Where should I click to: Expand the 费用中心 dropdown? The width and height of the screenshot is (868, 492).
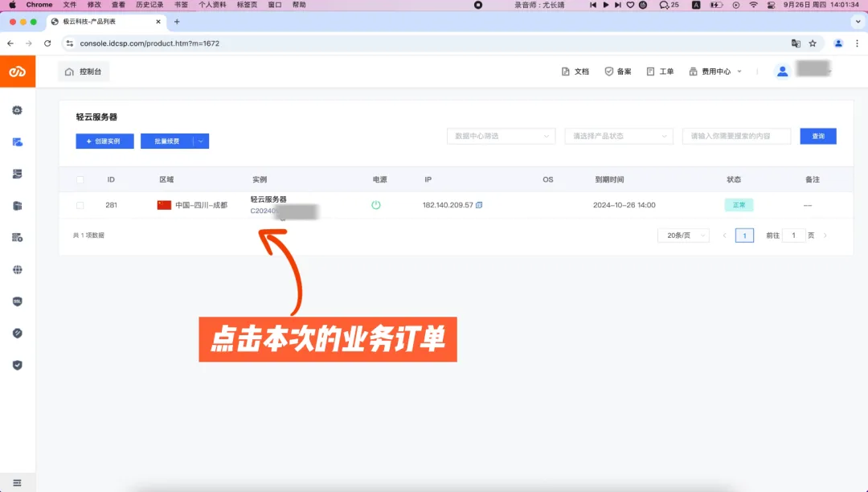(x=715, y=72)
